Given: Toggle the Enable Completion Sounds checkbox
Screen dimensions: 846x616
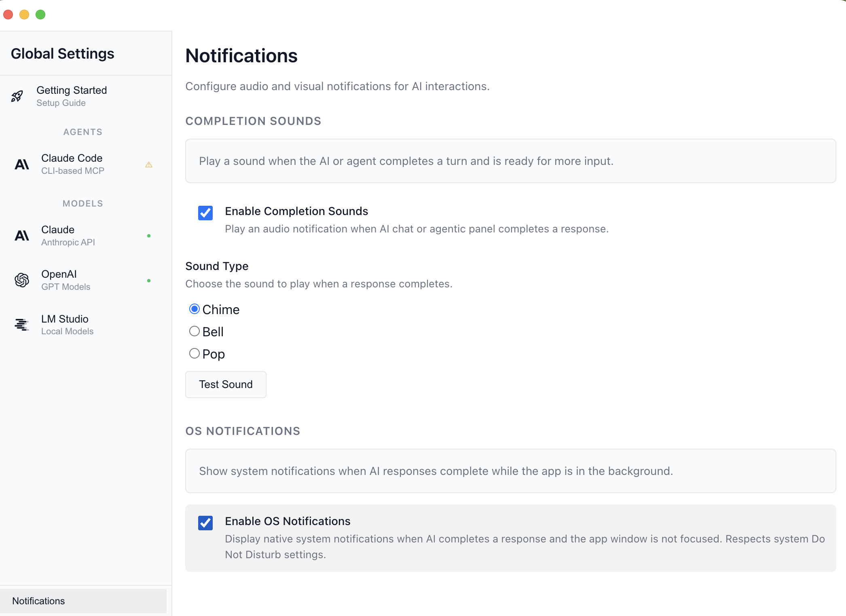Looking at the screenshot, I should 205,213.
